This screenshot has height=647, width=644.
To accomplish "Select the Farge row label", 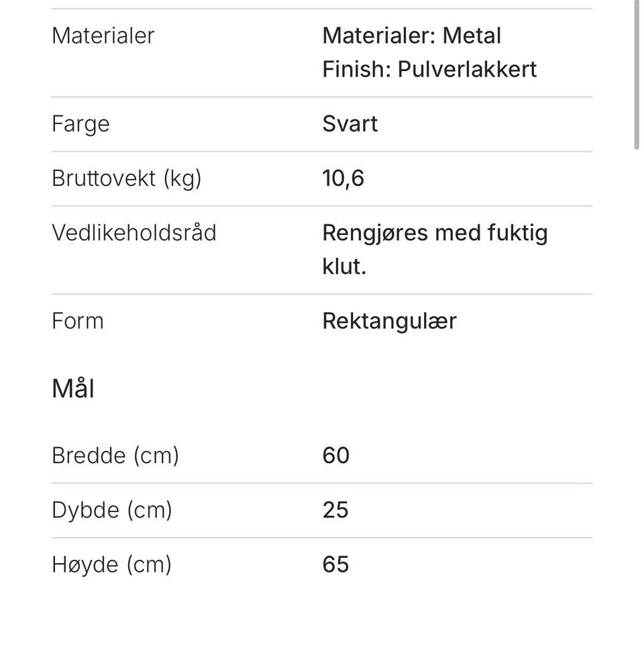I will click(81, 124).
